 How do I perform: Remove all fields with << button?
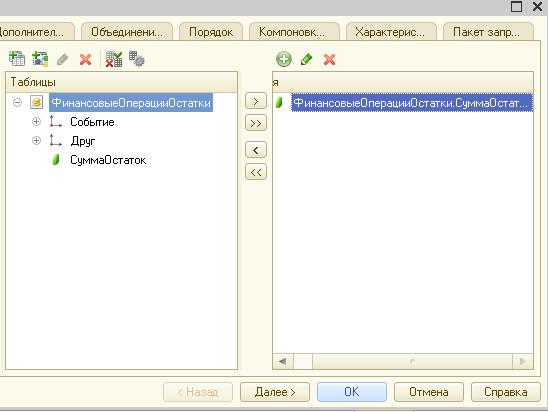256,172
